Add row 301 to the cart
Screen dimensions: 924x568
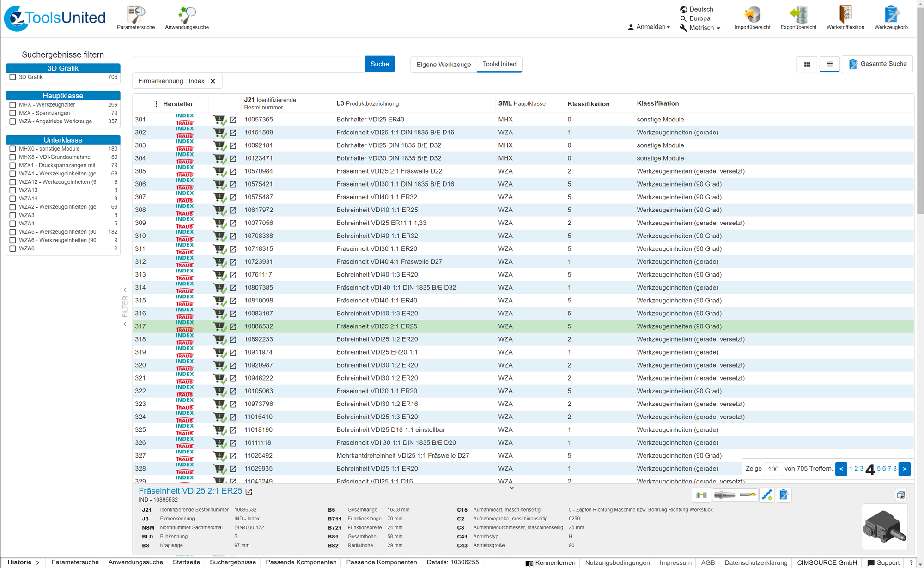219,120
